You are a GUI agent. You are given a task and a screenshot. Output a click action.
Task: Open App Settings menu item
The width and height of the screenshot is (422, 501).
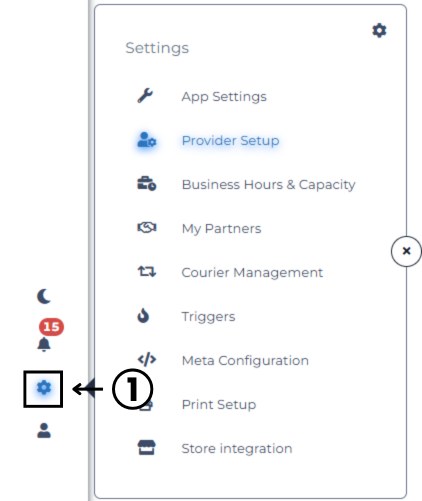(x=224, y=97)
